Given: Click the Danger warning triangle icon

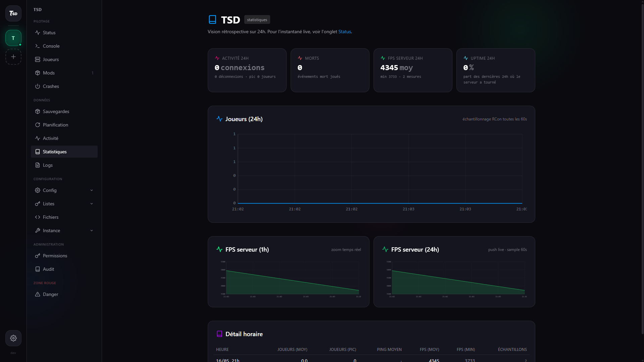Looking at the screenshot, I should tap(38, 294).
